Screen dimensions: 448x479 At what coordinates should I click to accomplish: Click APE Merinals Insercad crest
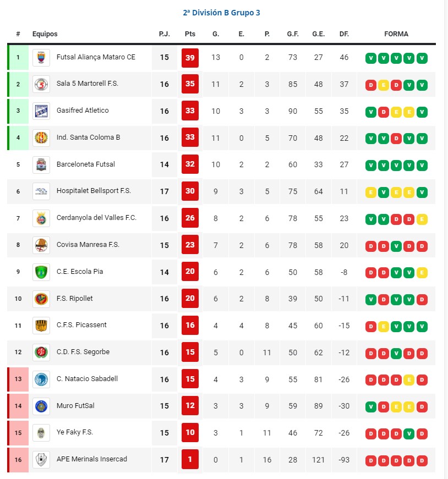41,460
